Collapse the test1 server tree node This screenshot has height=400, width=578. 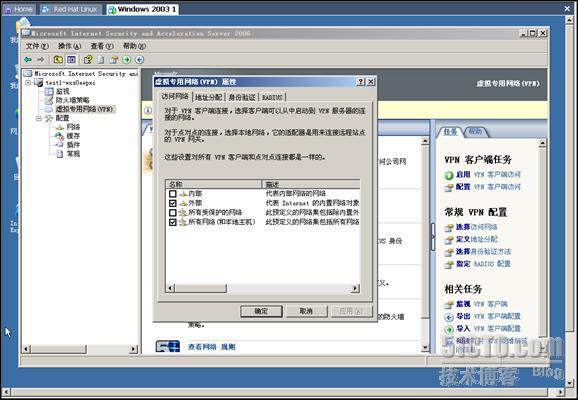coord(28,83)
